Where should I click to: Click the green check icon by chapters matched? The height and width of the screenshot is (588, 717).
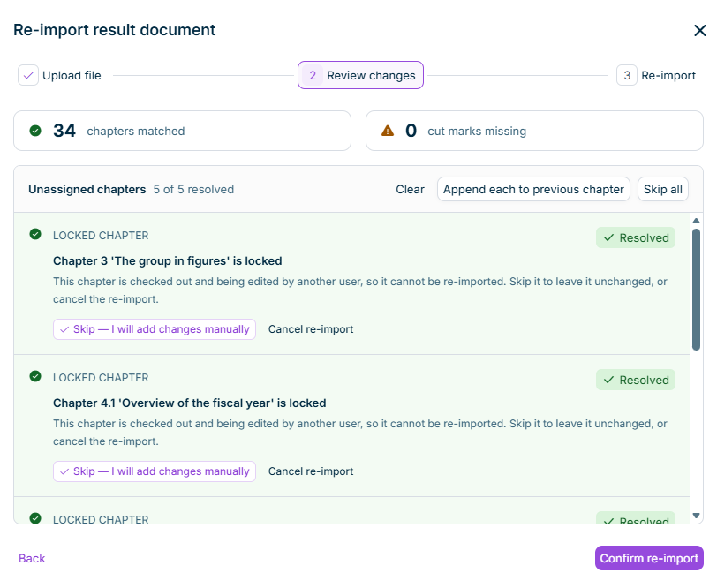pos(35,131)
